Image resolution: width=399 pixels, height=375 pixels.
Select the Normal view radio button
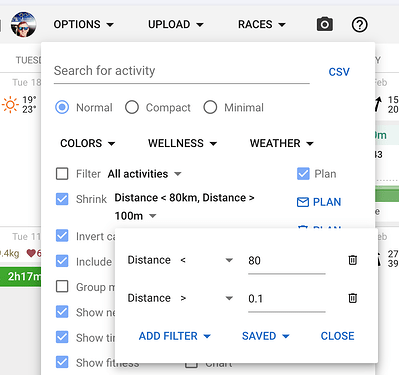[62, 107]
